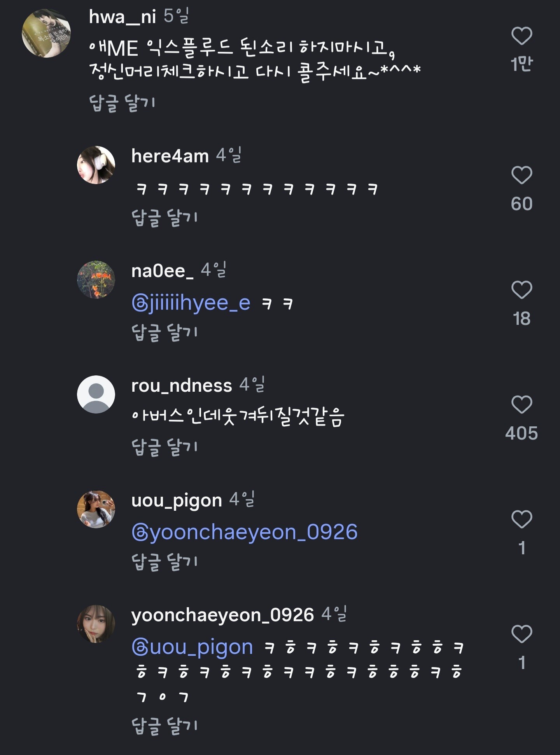This screenshot has height=755, width=560.
Task: Open uou_pigon's profile photo
Action: 96,509
